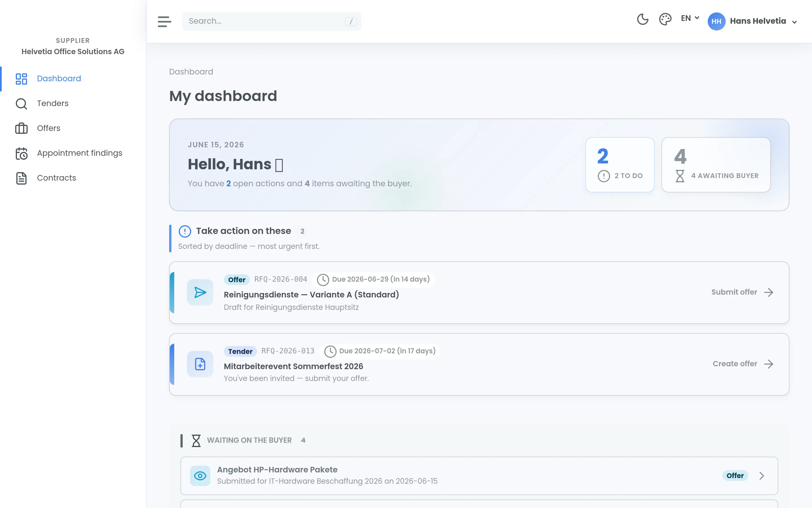Select the 2 To Do summary card
This screenshot has height=508, width=812.
(620, 165)
